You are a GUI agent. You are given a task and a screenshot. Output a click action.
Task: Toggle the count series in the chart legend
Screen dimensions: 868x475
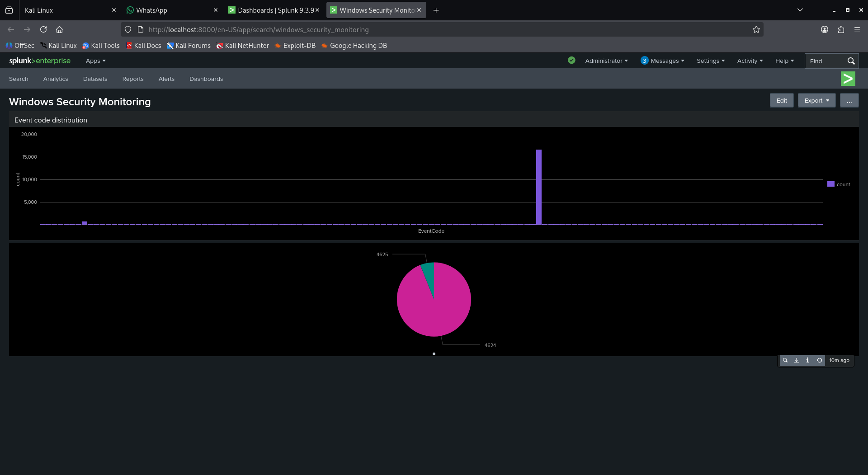(x=839, y=184)
